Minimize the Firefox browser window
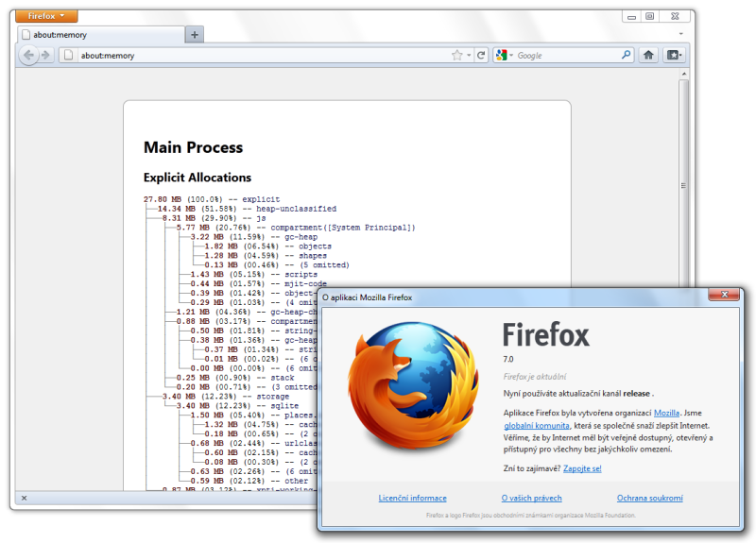This screenshot has width=756, height=543. tap(631, 16)
